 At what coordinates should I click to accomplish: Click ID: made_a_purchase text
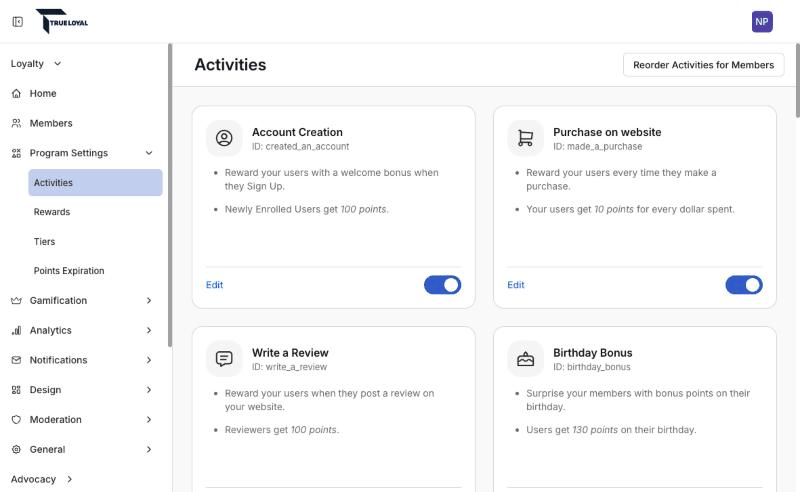pyautogui.click(x=597, y=146)
